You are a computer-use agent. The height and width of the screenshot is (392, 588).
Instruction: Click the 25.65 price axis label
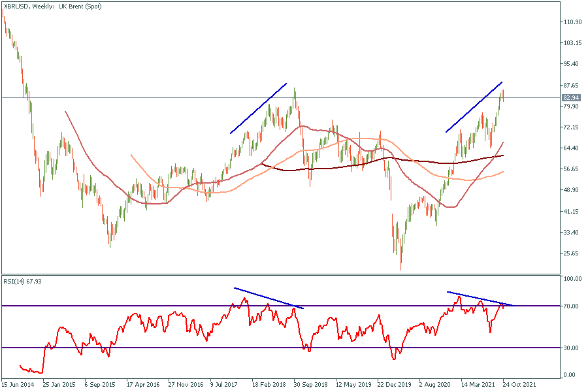[572, 253]
